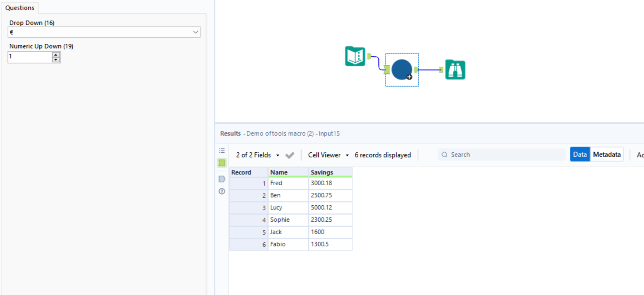Switch to the Data view
The height and width of the screenshot is (295, 644).
tap(579, 155)
